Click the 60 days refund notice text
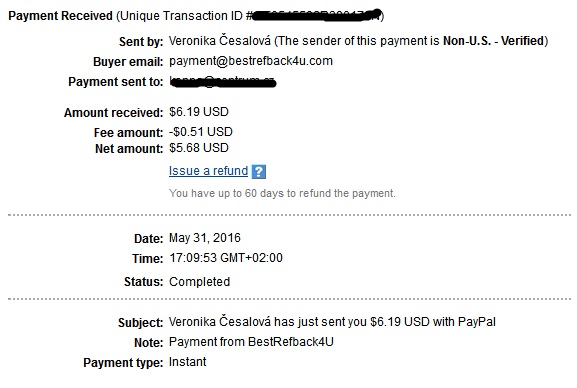Image resolution: width=577 pixels, height=388 pixels. pyautogui.click(x=282, y=193)
